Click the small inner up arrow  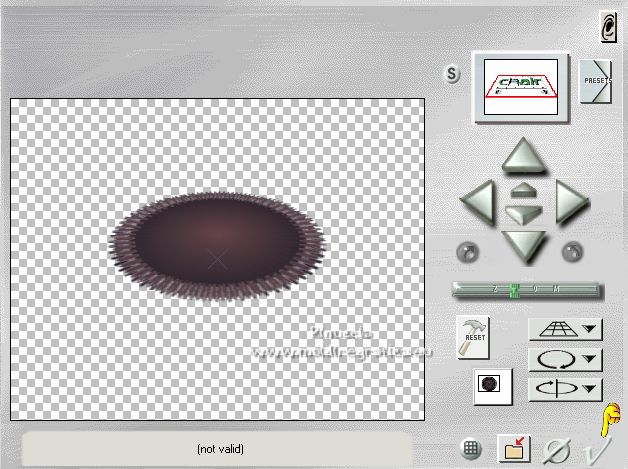point(523,190)
